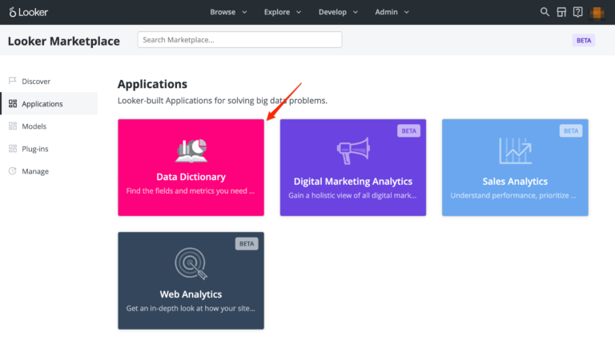Focus the Search Marketplace input field
The image size is (615, 364).
tap(239, 39)
